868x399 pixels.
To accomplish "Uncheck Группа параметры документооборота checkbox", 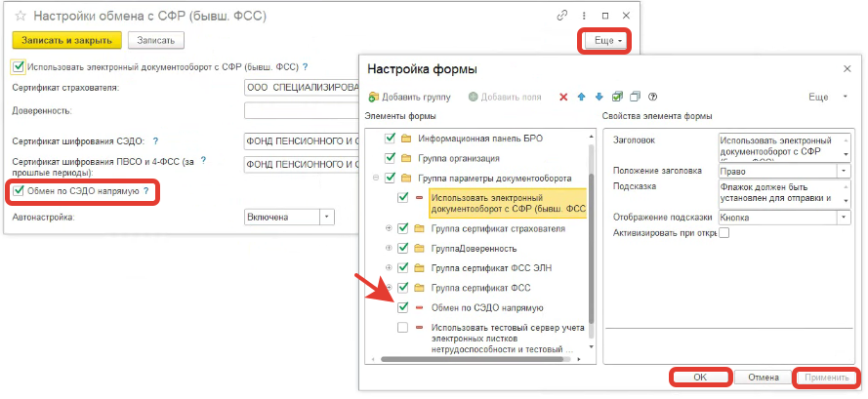I will tap(390, 178).
